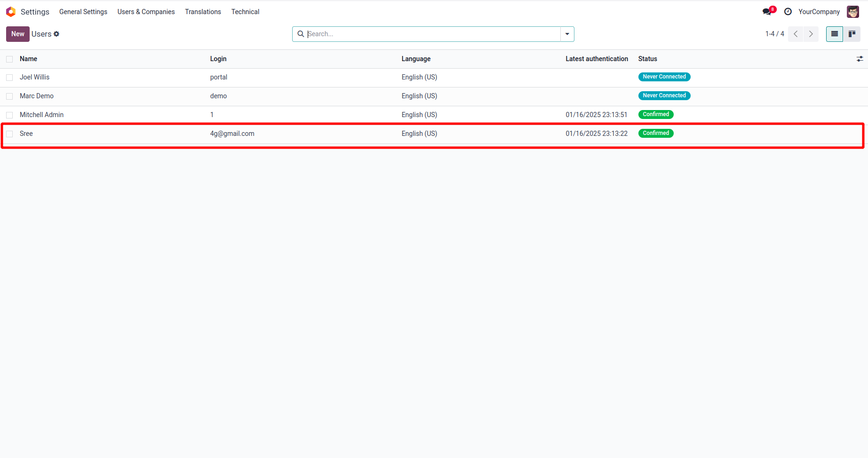Go to next page of records
The image size is (868, 458).
pos(811,34)
